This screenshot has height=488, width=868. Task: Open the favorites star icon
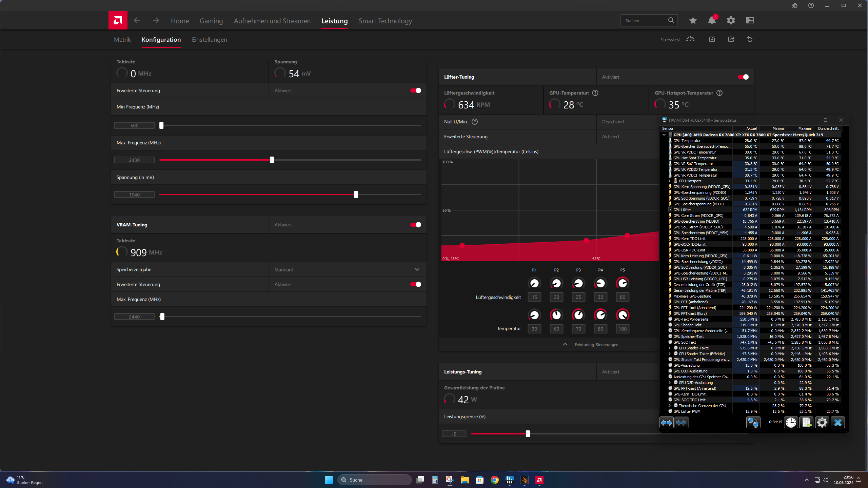[x=693, y=20]
